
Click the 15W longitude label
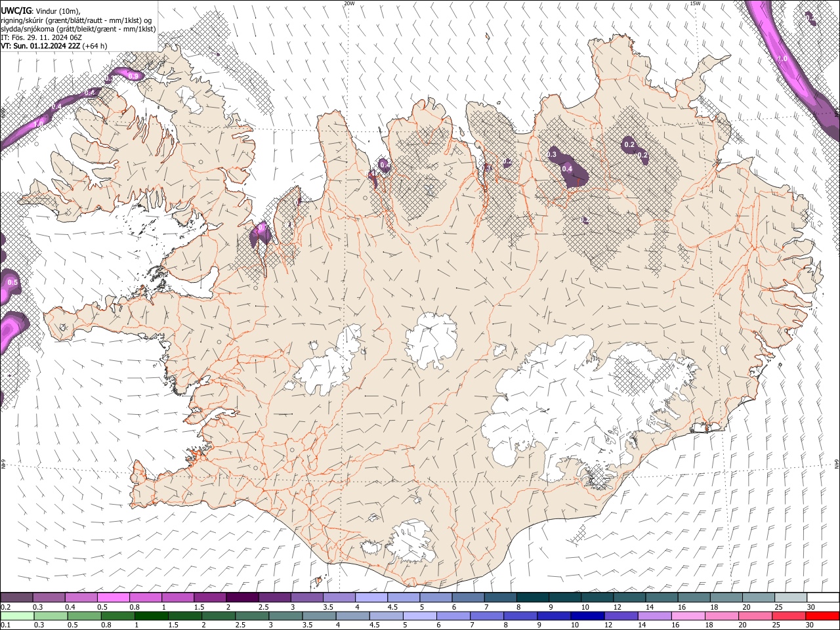[696, 3]
